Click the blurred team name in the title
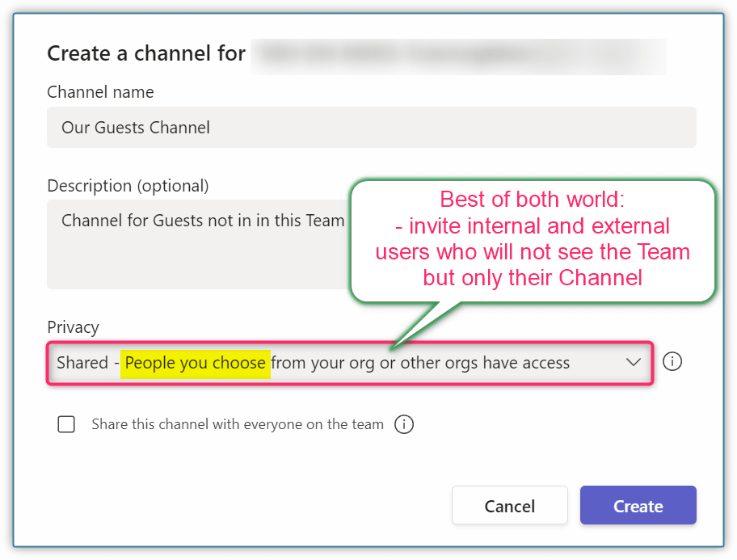Screen dimensions: 737x560 point(457,54)
